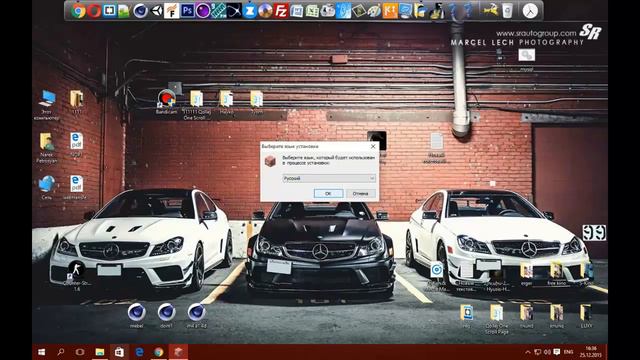Viewport: 640px width, 360px height.
Task: Open the Qoliej One Scroll Page folder
Action: [x=497, y=319]
